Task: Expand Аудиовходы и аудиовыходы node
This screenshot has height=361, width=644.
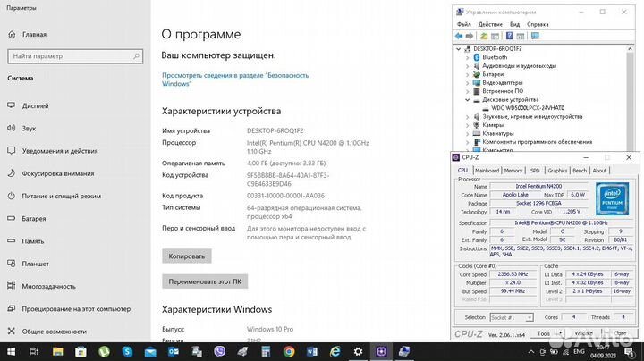Action: 467,66
